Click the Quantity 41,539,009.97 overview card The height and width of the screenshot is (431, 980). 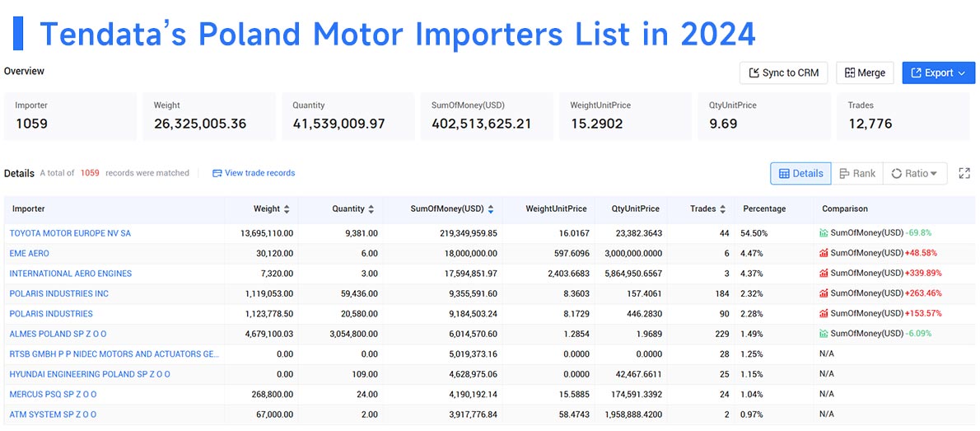(348, 116)
